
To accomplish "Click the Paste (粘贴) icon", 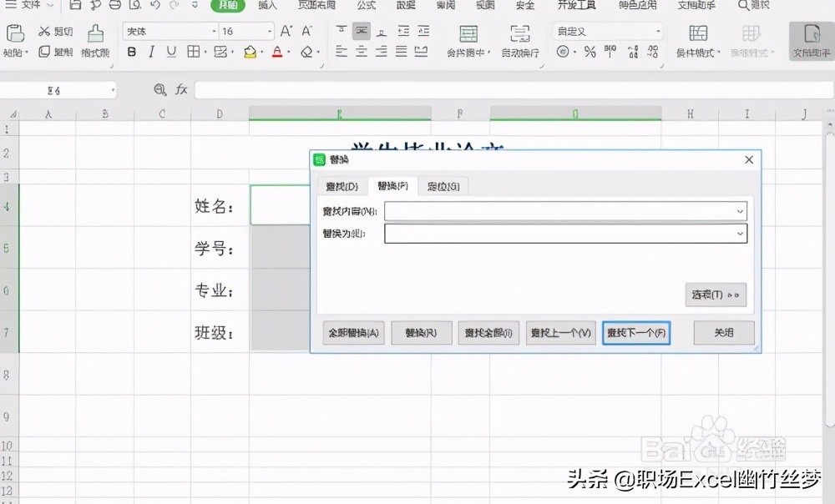I will click(15, 35).
